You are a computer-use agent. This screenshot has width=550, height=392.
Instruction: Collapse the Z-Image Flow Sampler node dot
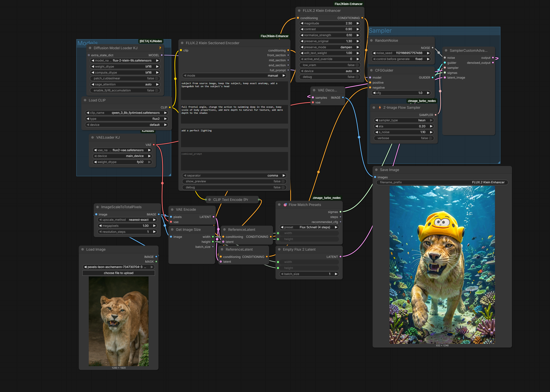pos(374,107)
